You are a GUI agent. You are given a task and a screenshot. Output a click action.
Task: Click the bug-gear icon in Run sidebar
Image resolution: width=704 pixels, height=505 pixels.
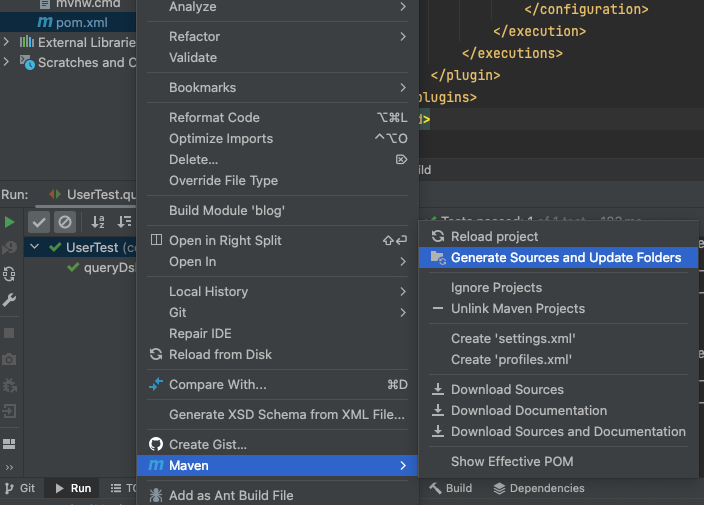click(x=9, y=385)
